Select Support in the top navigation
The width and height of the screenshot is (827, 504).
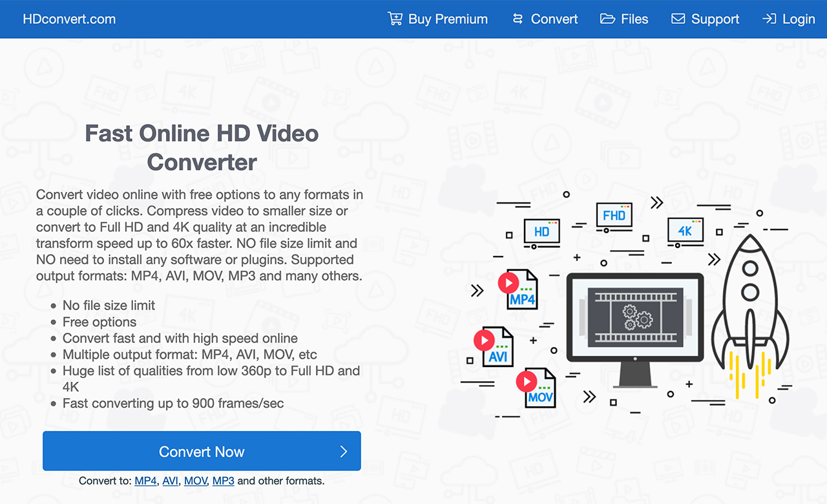coord(715,19)
